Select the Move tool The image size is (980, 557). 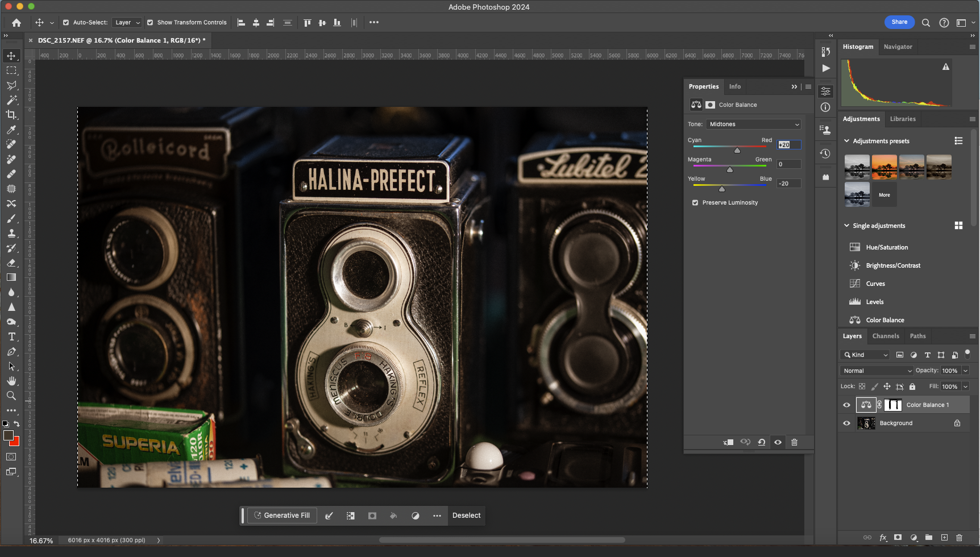11,56
